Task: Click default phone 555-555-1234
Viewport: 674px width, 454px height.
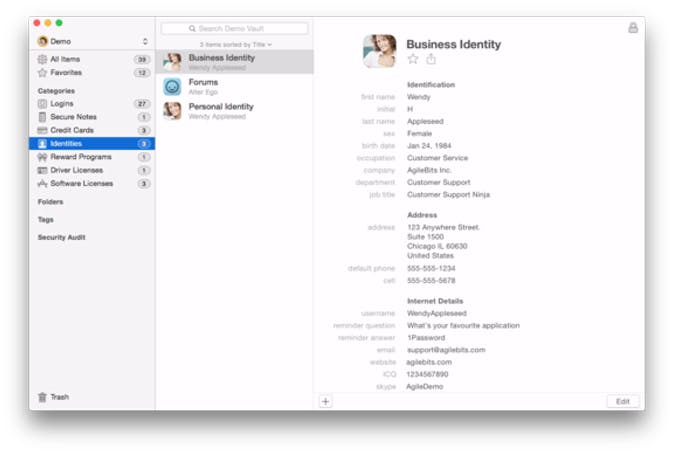Action: [431, 268]
